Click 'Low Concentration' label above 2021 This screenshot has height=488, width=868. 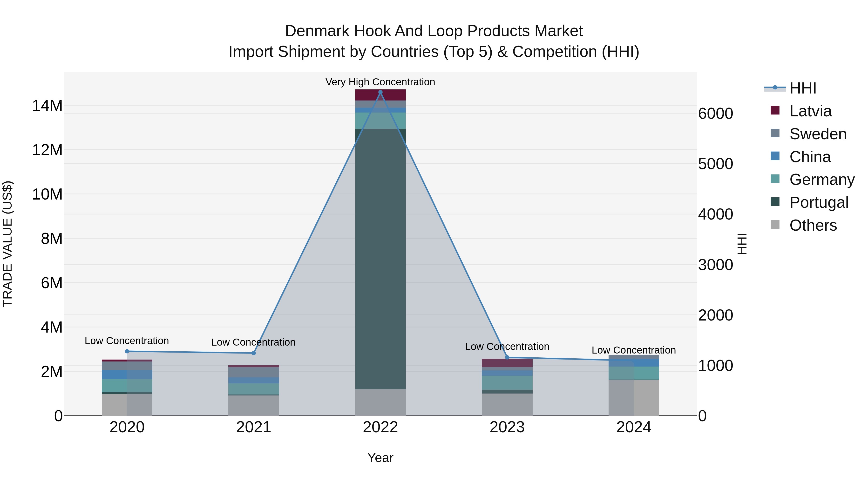253,342
